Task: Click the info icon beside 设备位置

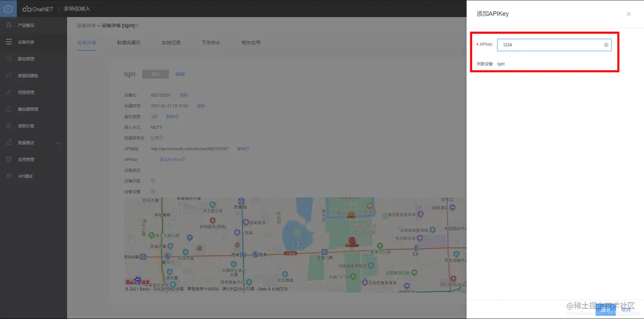Action: pos(153,192)
